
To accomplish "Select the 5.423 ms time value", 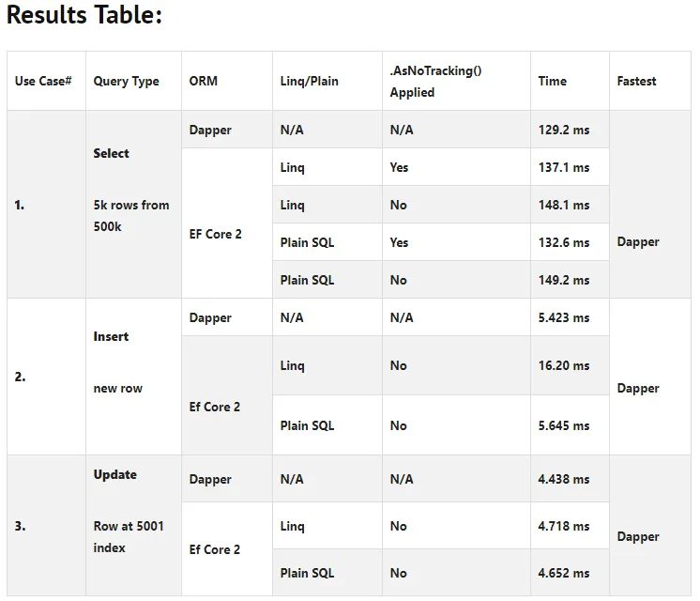I will (564, 318).
